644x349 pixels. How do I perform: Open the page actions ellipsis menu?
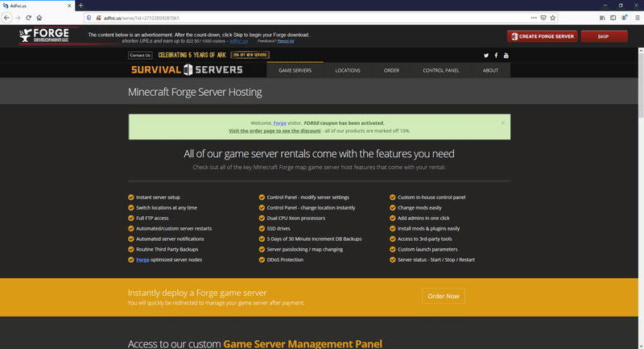(x=534, y=18)
